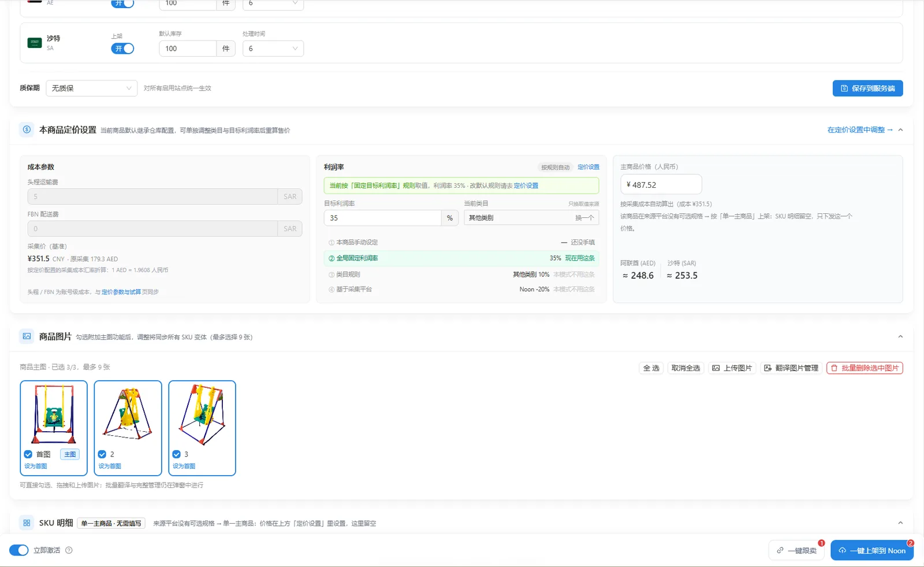This screenshot has height=567, width=924.
Task: Click 保存到服务端 button
Action: [x=867, y=88]
